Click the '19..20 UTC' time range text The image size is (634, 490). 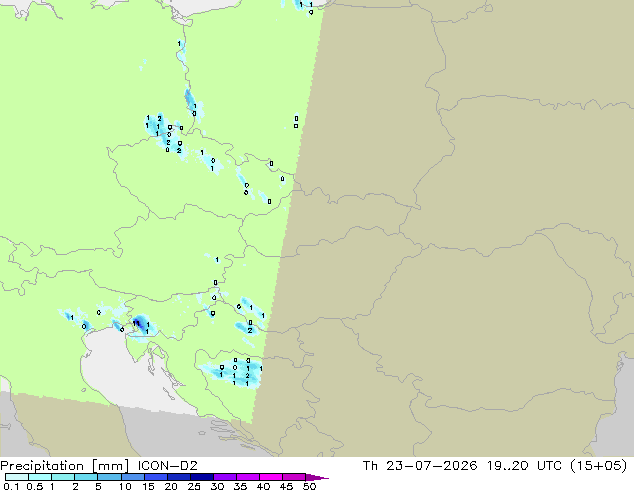[x=524, y=466]
